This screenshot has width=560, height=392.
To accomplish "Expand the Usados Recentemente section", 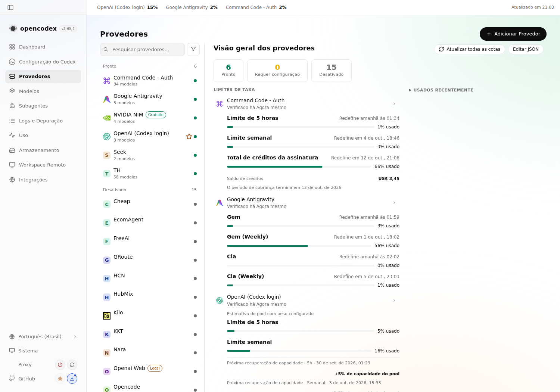I will point(441,90).
